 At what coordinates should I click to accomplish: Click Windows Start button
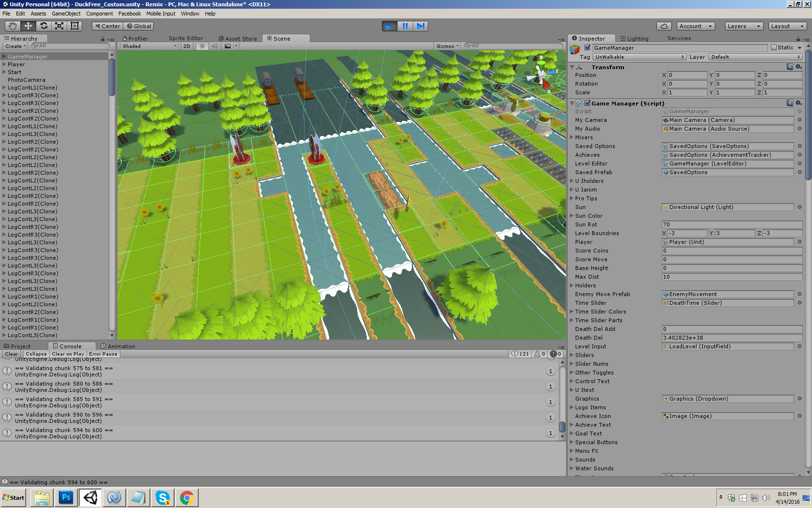14,497
